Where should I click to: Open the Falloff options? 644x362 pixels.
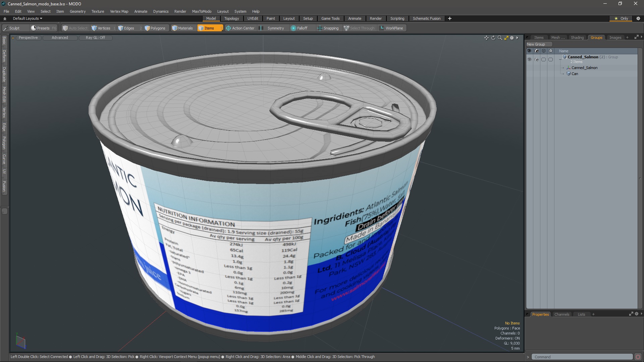click(302, 28)
